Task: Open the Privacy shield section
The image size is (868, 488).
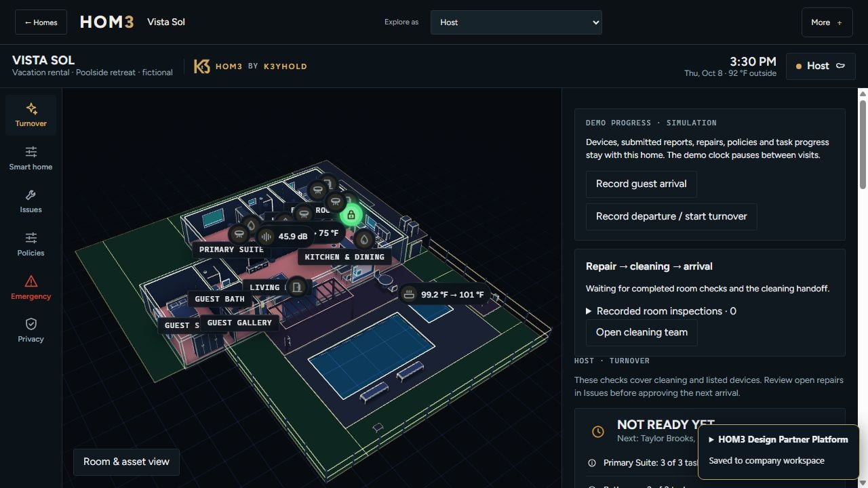Action: [x=31, y=331]
